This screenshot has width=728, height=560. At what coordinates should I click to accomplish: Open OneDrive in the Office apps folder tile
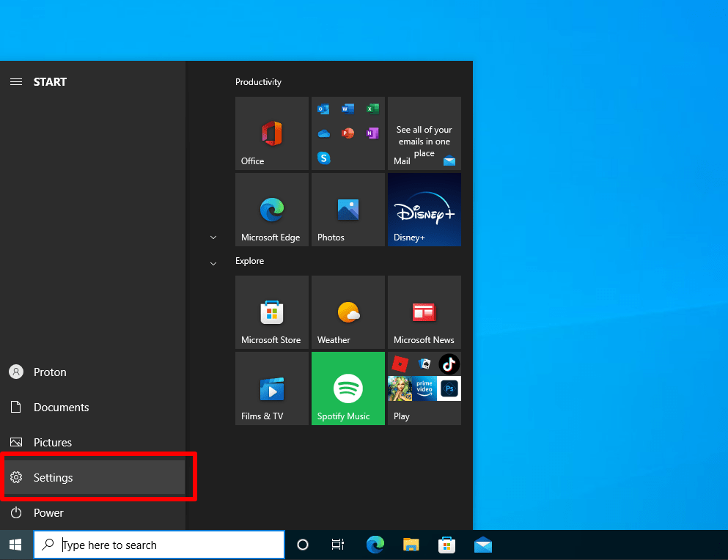tap(323, 133)
